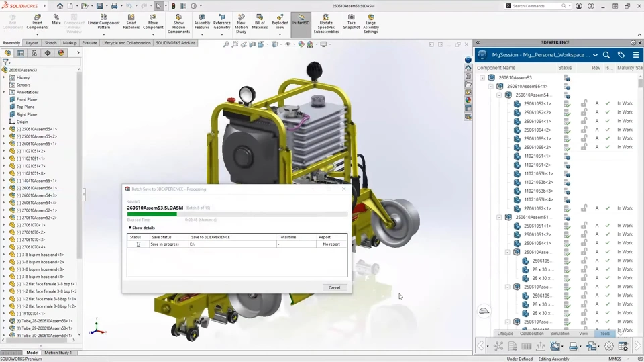Click Take Snapshot tool

[351, 22]
